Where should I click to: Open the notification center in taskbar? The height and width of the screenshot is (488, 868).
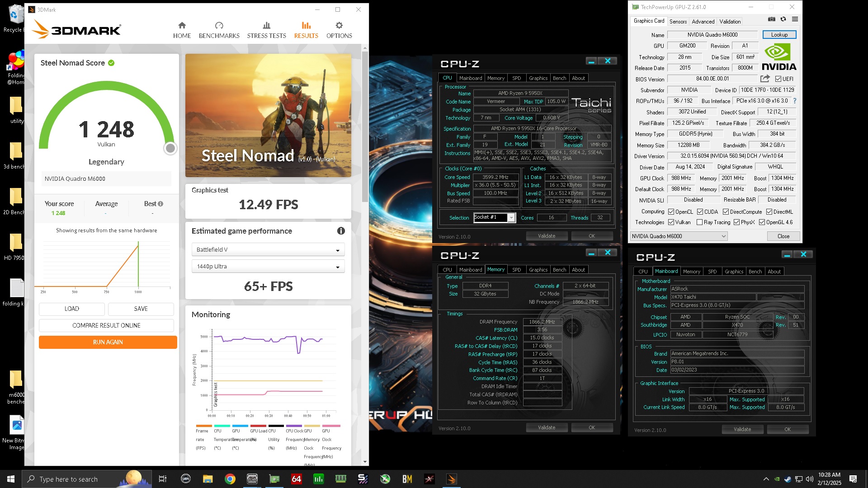(853, 479)
